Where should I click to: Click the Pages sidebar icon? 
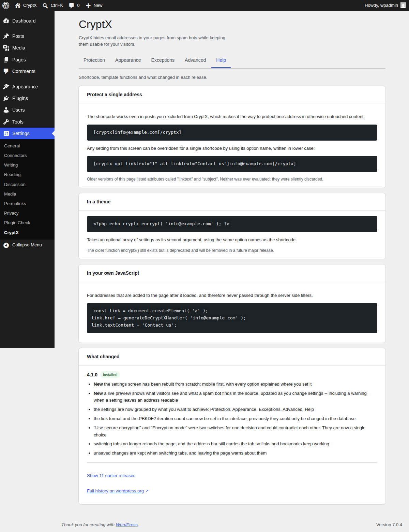[x=6, y=60]
